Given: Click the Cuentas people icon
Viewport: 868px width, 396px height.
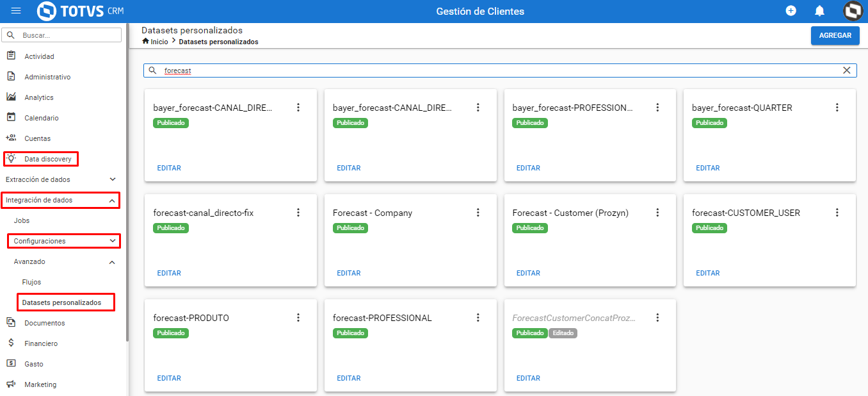Looking at the screenshot, I should pyautogui.click(x=11, y=138).
